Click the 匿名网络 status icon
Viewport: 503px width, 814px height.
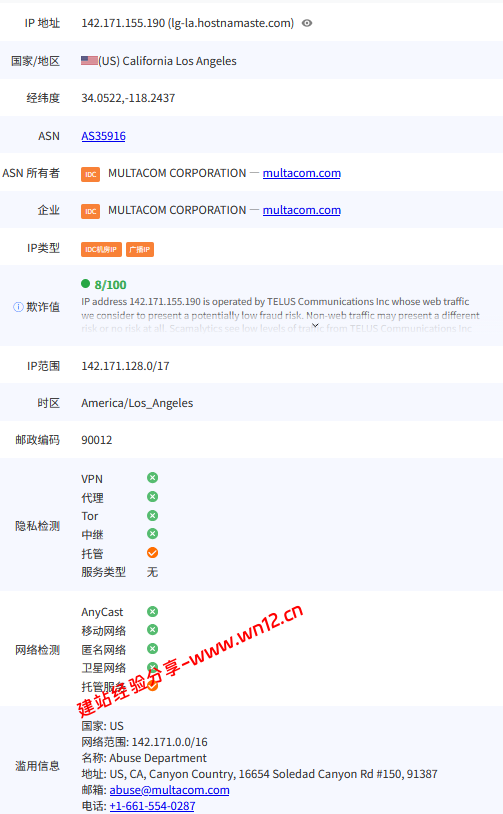pos(152,649)
